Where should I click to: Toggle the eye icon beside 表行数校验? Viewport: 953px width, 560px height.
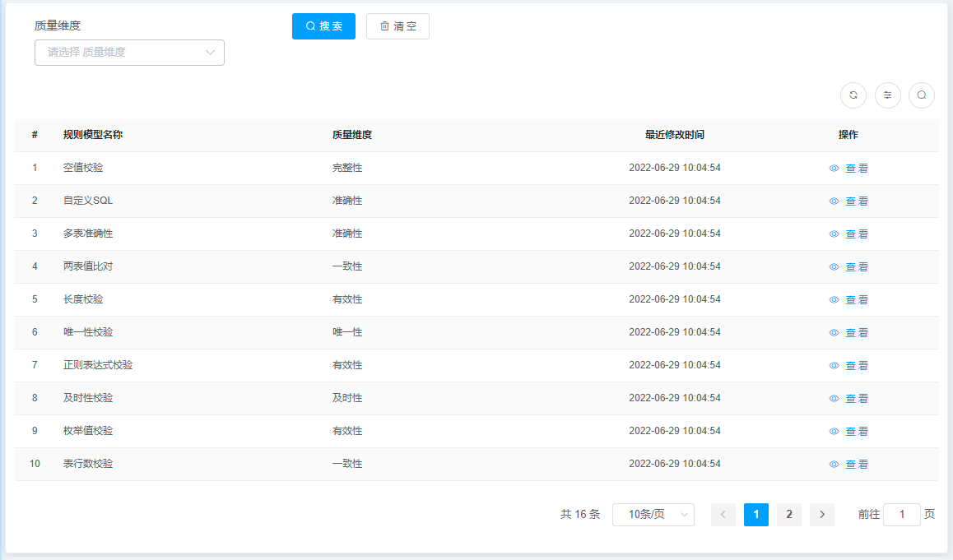[x=834, y=464]
